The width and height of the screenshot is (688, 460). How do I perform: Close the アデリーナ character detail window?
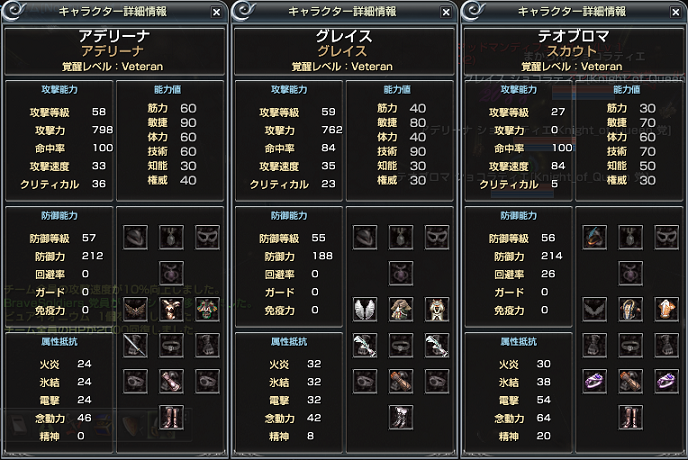[x=216, y=12]
